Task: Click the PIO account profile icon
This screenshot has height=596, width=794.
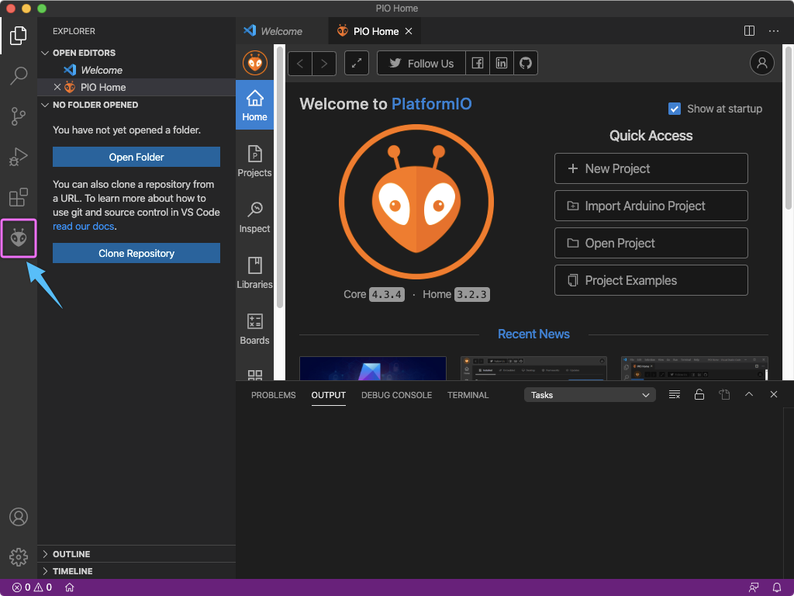Action: (763, 63)
